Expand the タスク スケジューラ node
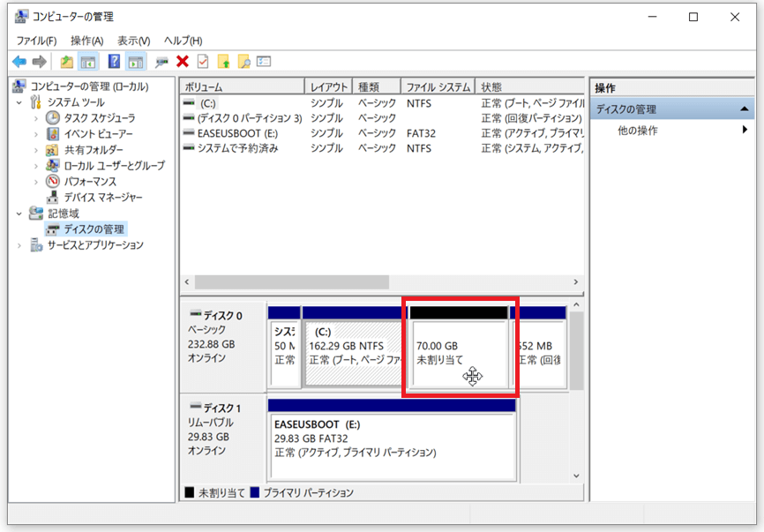Image resolution: width=764 pixels, height=532 pixels. pyautogui.click(x=36, y=118)
